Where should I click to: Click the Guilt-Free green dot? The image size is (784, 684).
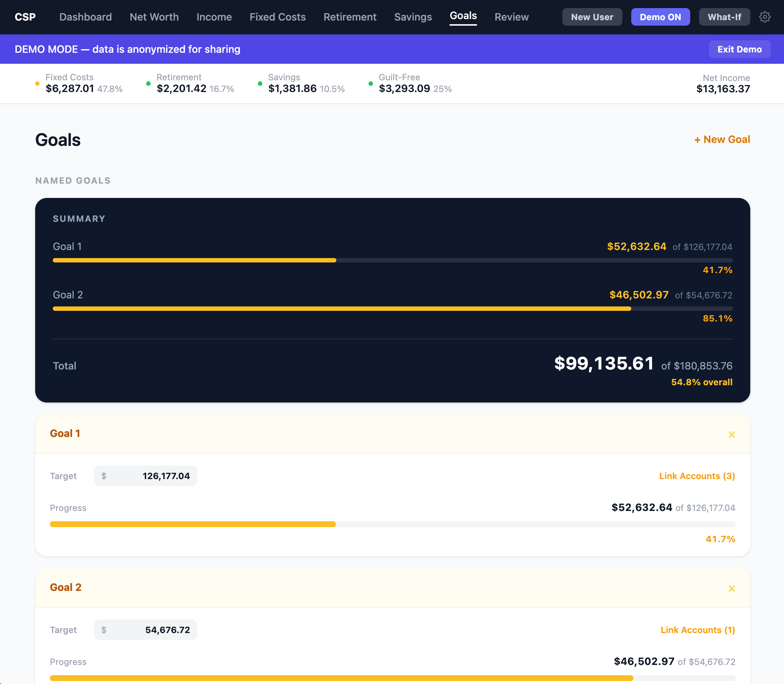[370, 83]
